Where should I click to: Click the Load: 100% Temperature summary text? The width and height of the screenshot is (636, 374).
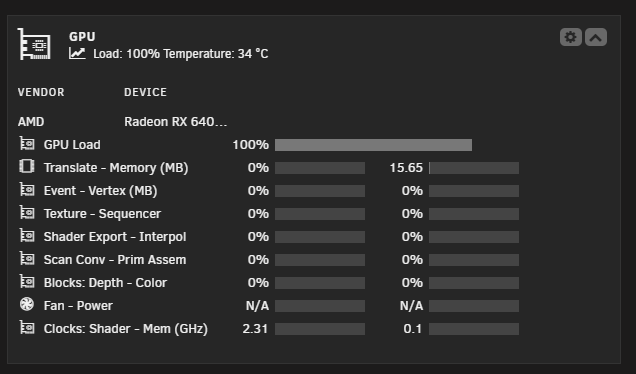tap(181, 54)
